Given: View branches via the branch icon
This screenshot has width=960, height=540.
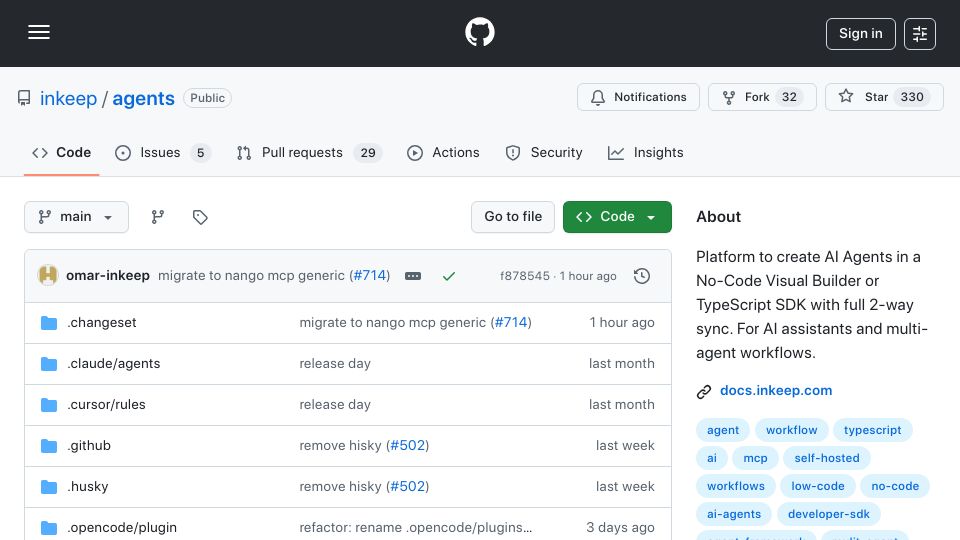Looking at the screenshot, I should pyautogui.click(x=157, y=217).
